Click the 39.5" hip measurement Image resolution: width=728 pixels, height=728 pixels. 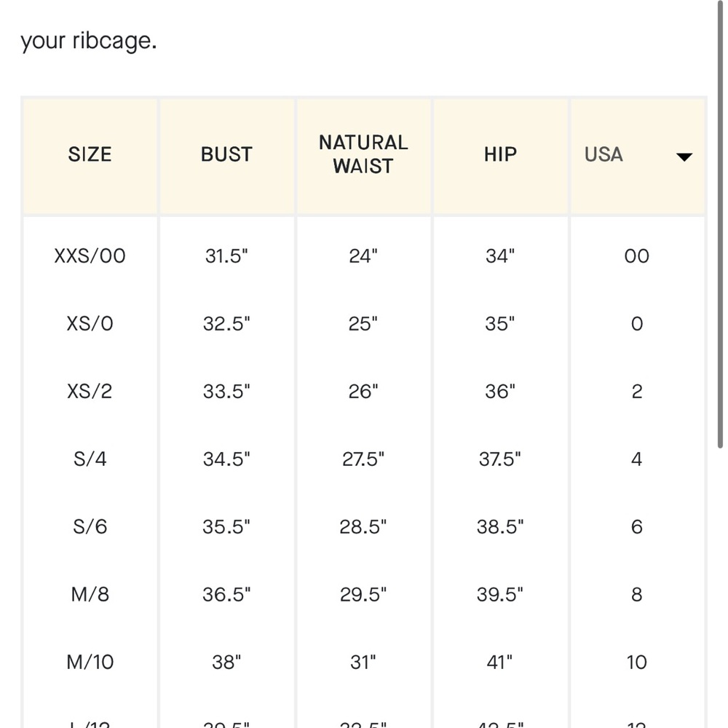point(501,595)
